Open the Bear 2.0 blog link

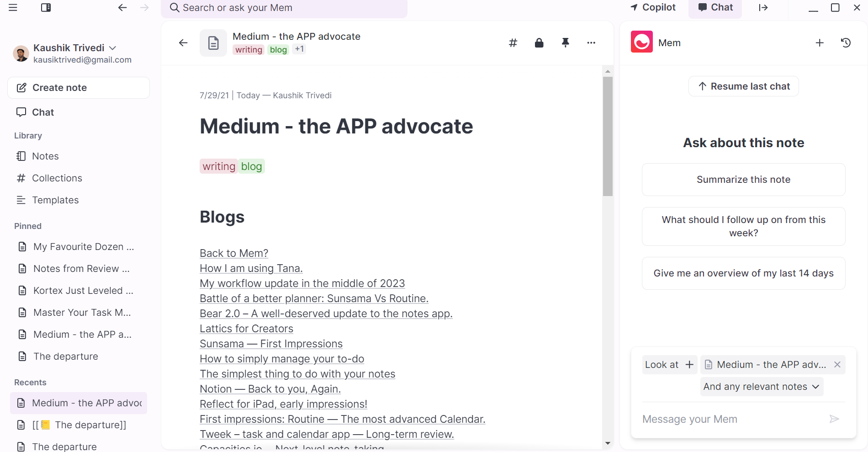click(x=326, y=314)
